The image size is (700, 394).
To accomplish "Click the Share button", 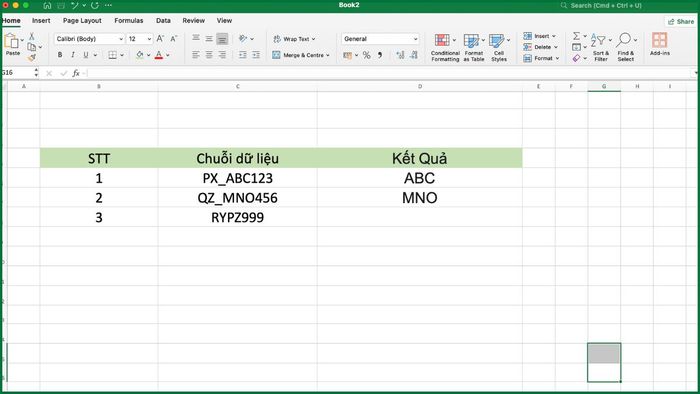I will pos(681,21).
